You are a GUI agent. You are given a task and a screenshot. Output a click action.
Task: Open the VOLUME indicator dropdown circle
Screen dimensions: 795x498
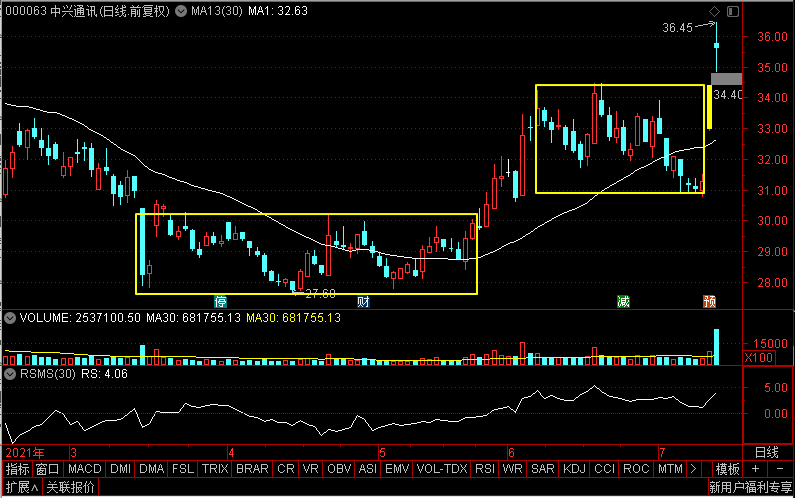(10, 318)
